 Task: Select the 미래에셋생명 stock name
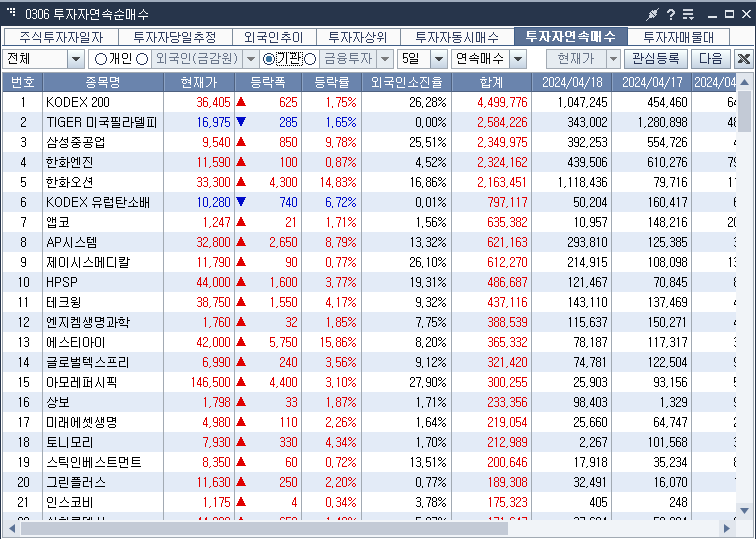pos(81,422)
